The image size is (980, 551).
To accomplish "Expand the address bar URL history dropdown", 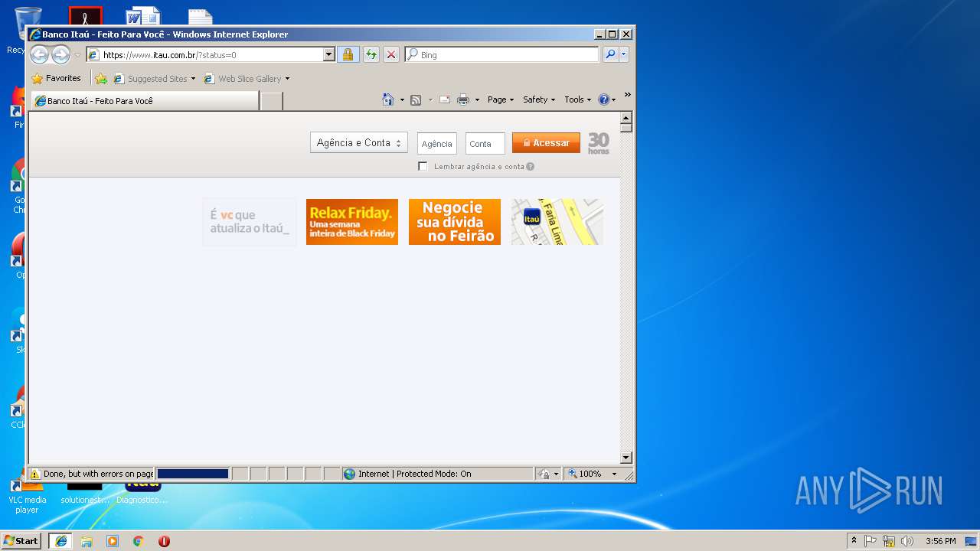I will [x=329, y=54].
